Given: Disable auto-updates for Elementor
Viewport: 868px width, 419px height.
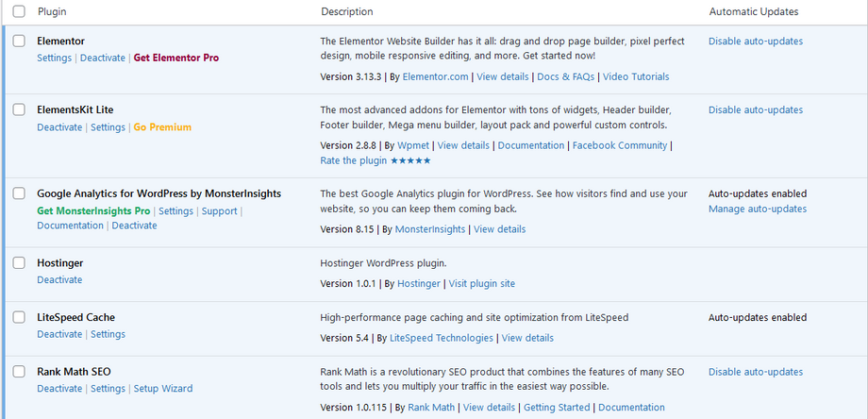Looking at the screenshot, I should coord(756,41).
